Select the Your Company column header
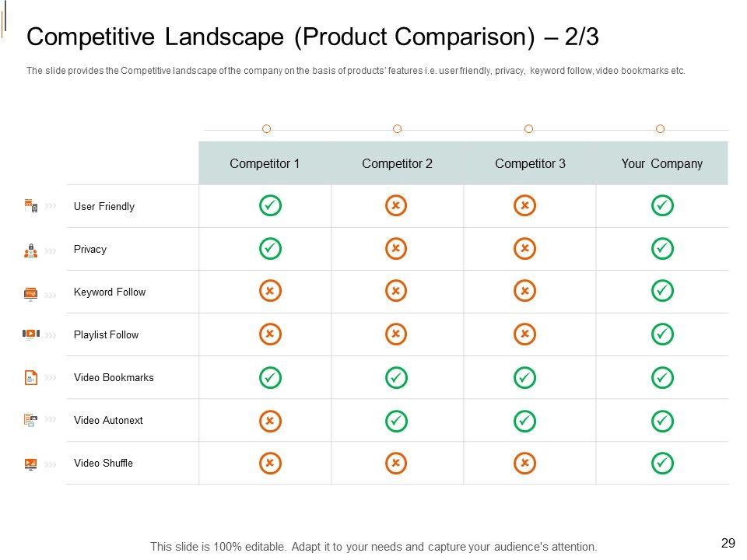 click(x=661, y=163)
